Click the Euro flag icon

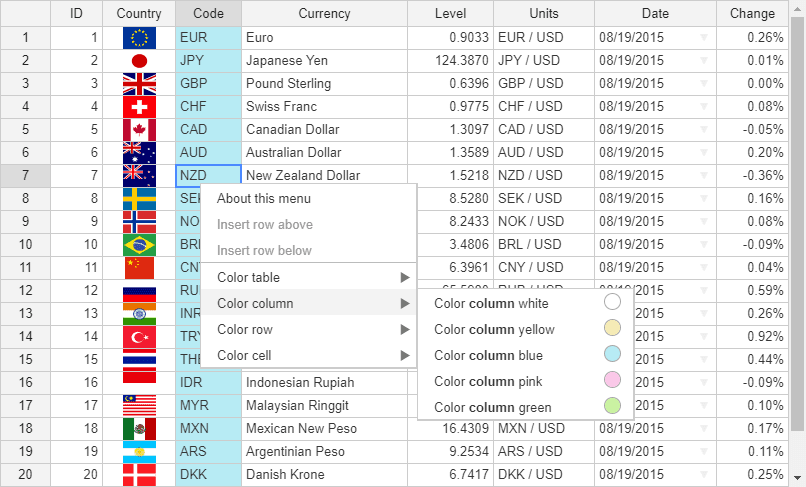pos(139,38)
